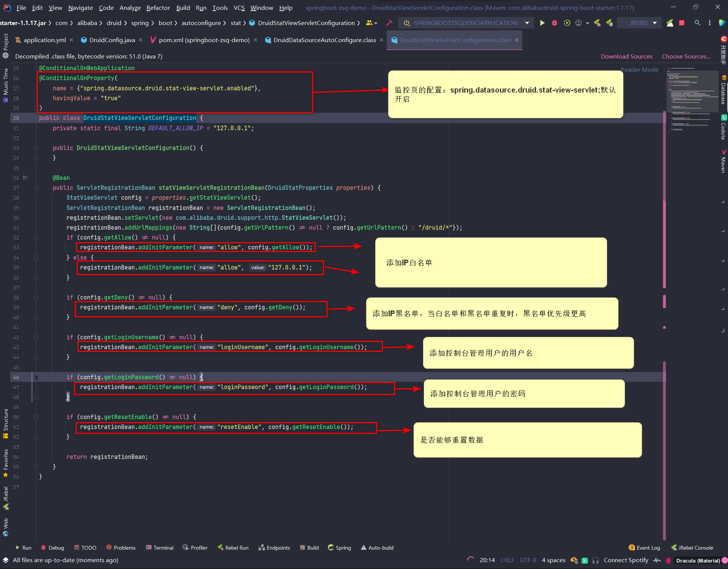This screenshot has width=728, height=569.
Task: Click the pink Dracula theme color dot
Action: 725,560
